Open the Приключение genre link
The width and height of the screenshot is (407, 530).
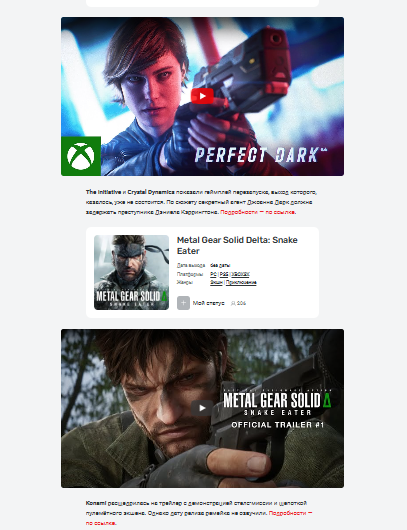point(241,282)
